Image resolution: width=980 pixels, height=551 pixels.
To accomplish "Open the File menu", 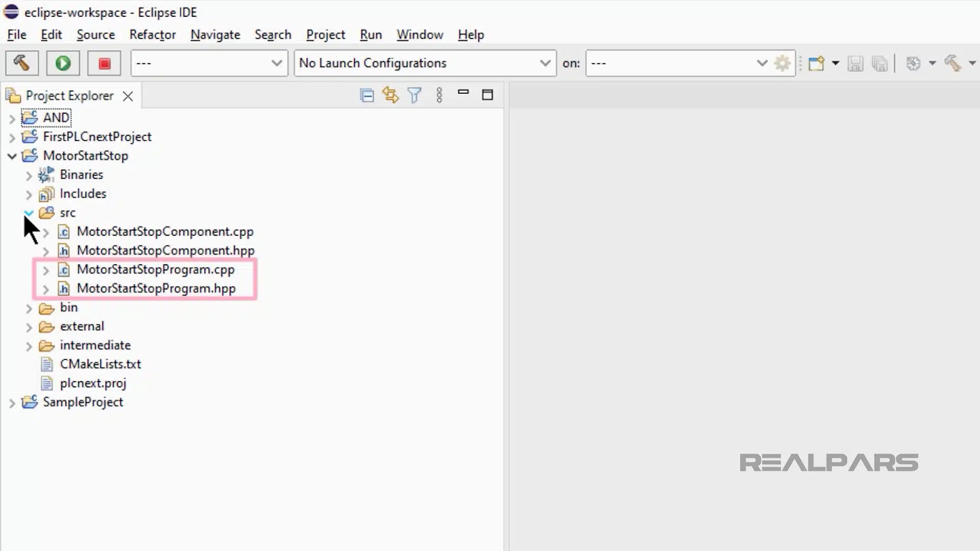I will (x=17, y=35).
